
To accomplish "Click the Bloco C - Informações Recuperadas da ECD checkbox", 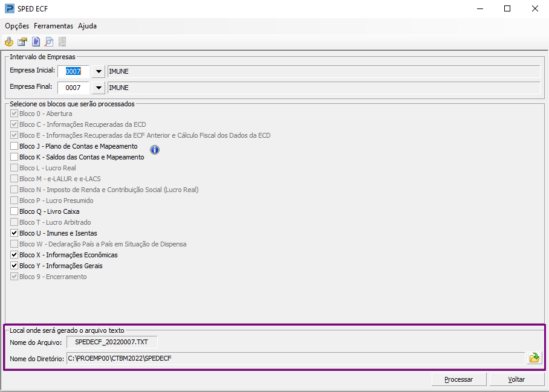I will pos(14,124).
